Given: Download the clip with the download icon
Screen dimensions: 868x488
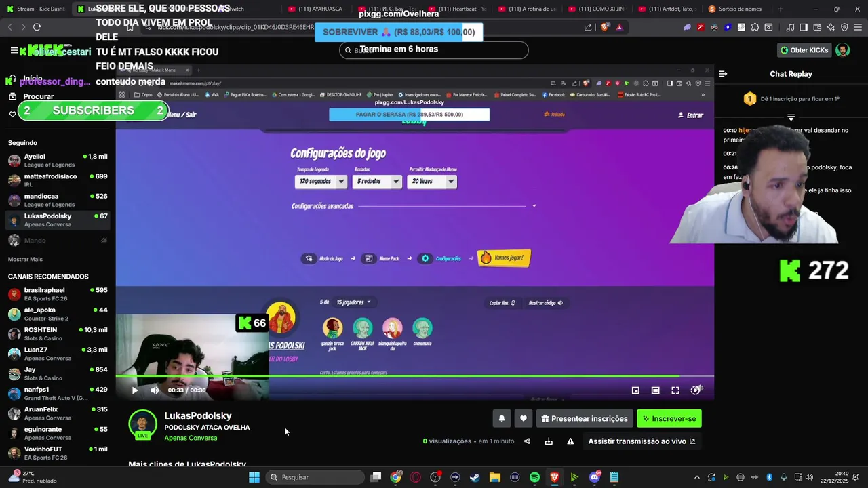Looking at the screenshot, I should pos(549,441).
